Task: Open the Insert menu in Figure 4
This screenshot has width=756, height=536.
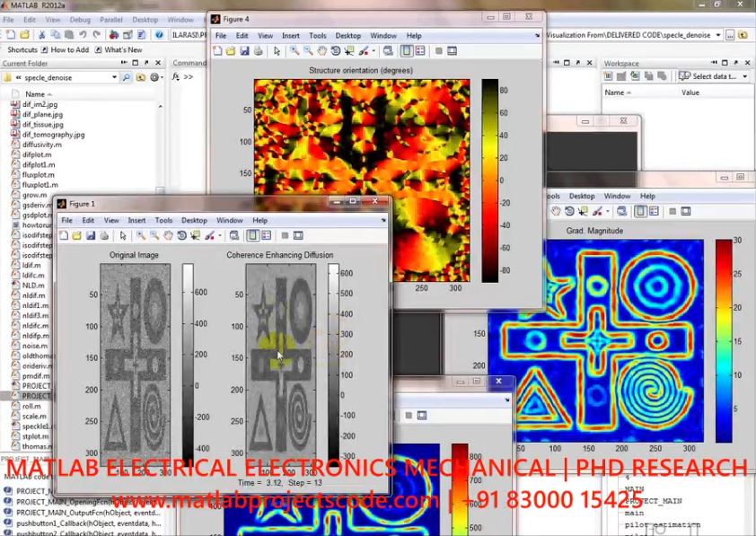Action: point(291,36)
